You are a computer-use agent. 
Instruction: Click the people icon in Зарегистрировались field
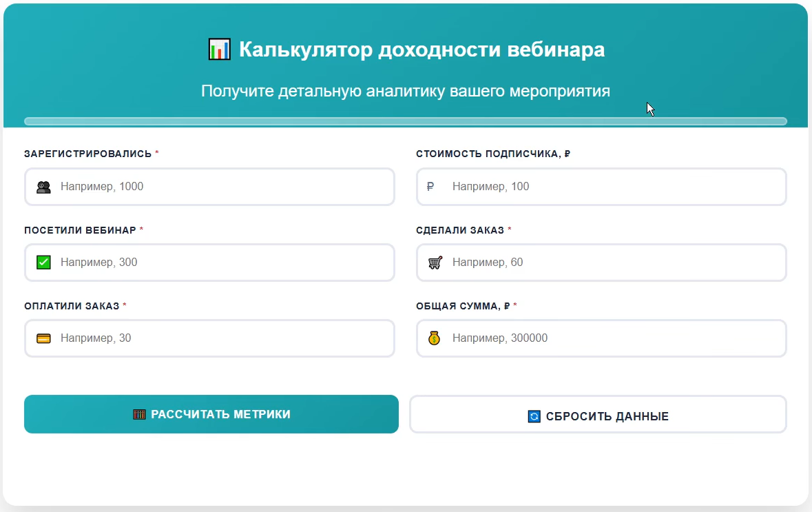click(x=43, y=187)
